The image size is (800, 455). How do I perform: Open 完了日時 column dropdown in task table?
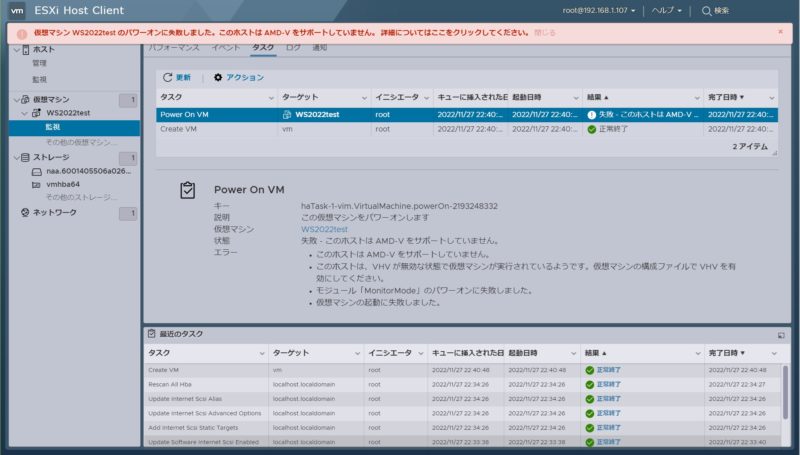click(771, 98)
